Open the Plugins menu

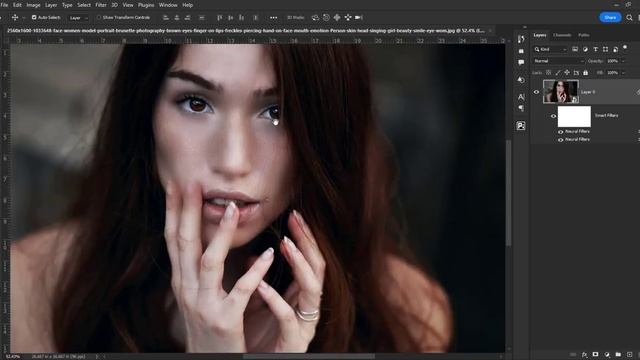pos(146,5)
